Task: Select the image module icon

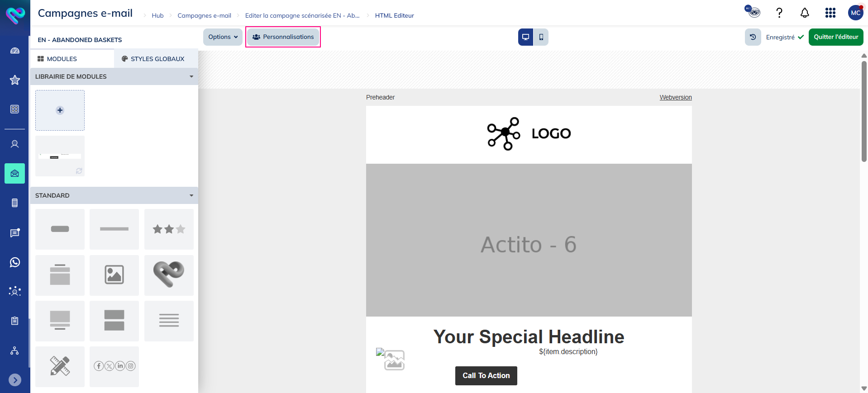Action: point(114,275)
